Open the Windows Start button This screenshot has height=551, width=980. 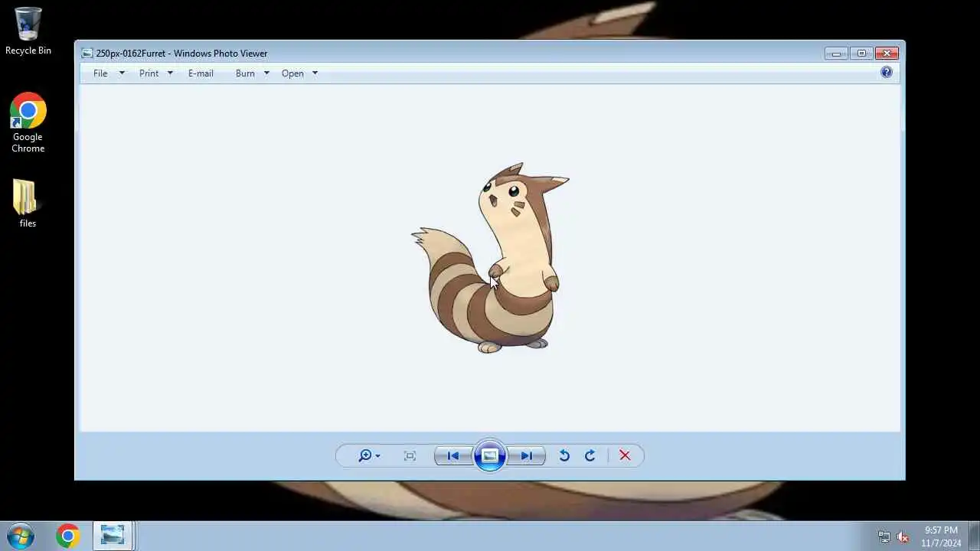(21, 536)
